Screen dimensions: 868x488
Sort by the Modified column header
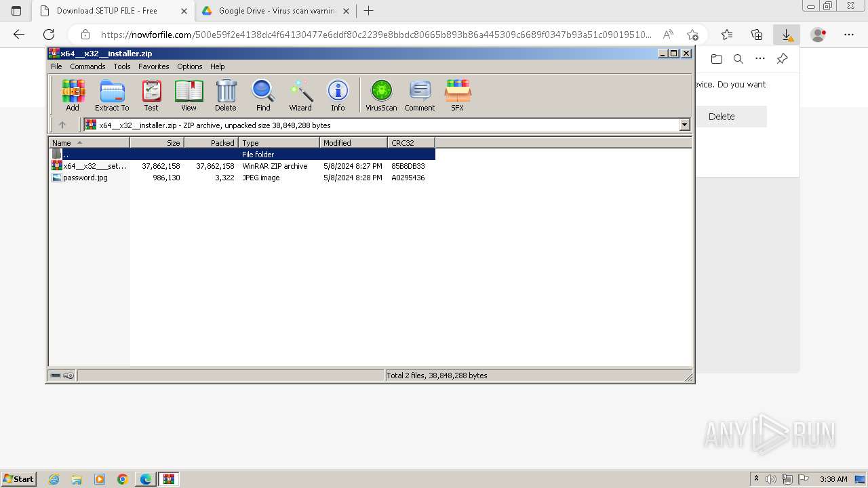353,142
